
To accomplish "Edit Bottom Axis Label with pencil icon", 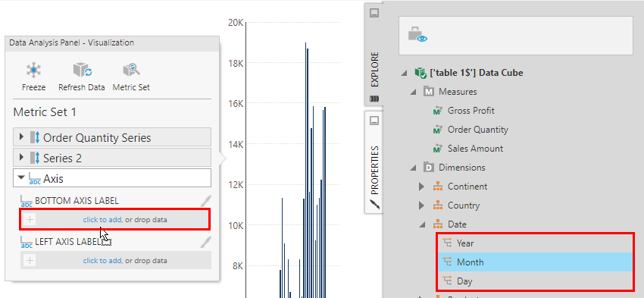I will [x=206, y=201].
